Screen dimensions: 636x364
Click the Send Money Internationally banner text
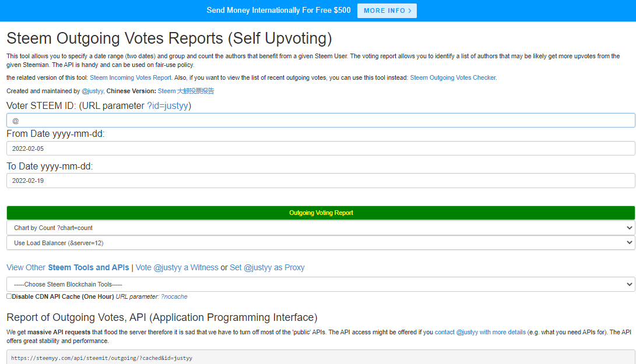pyautogui.click(x=279, y=10)
